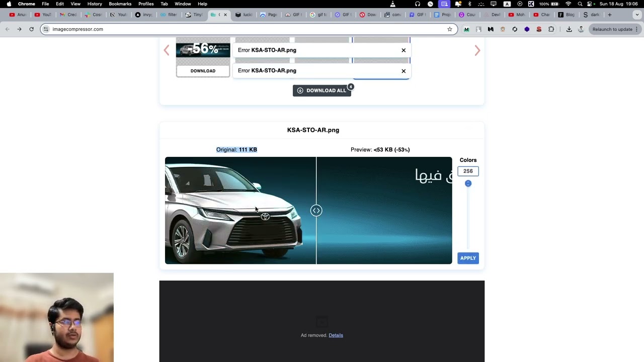This screenshot has height=362, width=644.
Task: Open the Edit menu
Action: (60, 4)
